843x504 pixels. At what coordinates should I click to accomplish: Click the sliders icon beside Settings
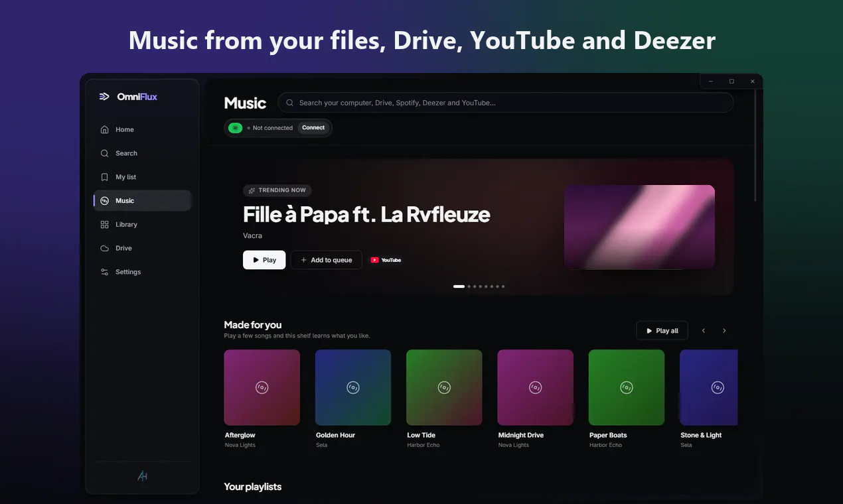(x=104, y=272)
